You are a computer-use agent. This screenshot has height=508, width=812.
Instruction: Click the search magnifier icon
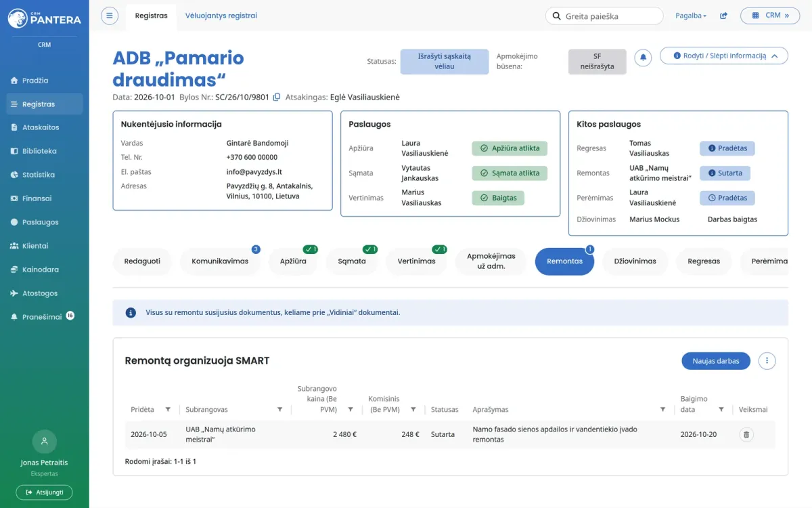pyautogui.click(x=557, y=16)
